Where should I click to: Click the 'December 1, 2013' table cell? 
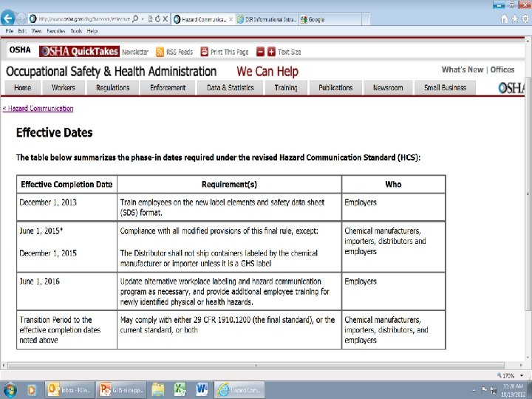[66, 208]
